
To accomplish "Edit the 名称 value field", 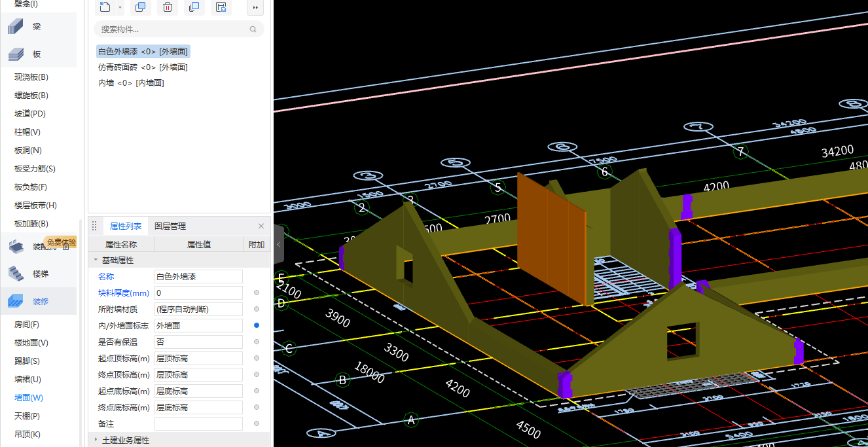I will point(198,276).
